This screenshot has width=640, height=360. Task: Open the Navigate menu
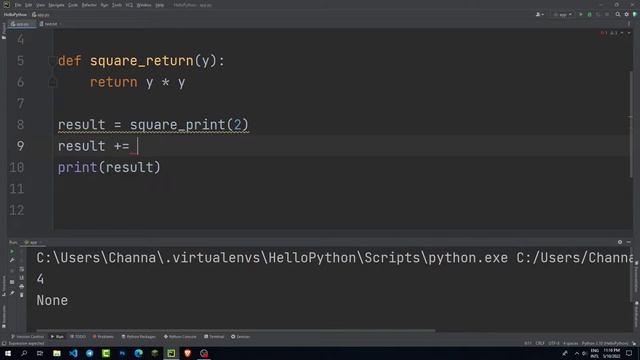(x=56, y=5)
